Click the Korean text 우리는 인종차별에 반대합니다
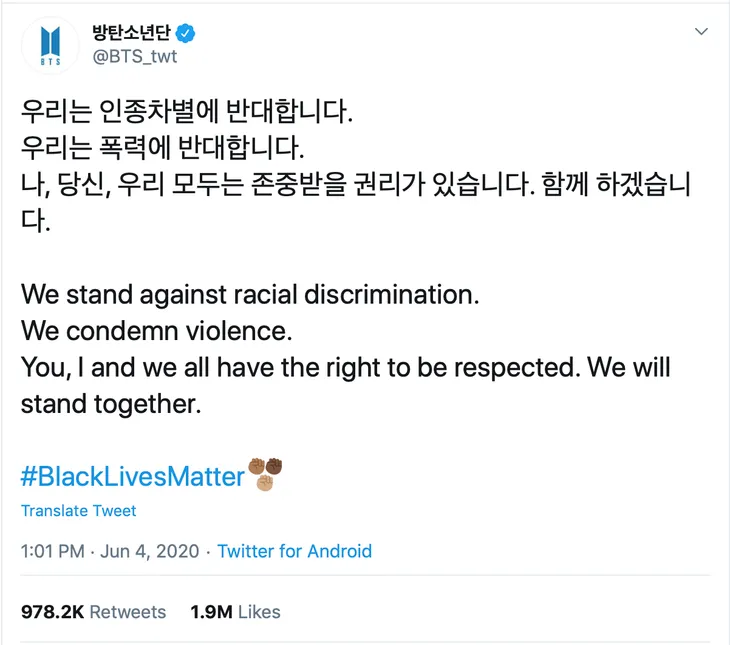Image resolution: width=730 pixels, height=645 pixels. click(x=187, y=112)
